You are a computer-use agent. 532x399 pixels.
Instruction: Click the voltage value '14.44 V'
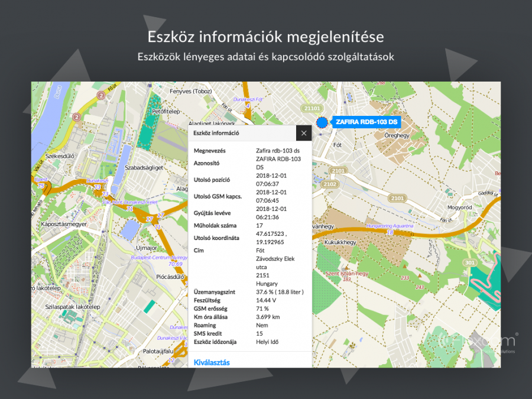tap(266, 300)
